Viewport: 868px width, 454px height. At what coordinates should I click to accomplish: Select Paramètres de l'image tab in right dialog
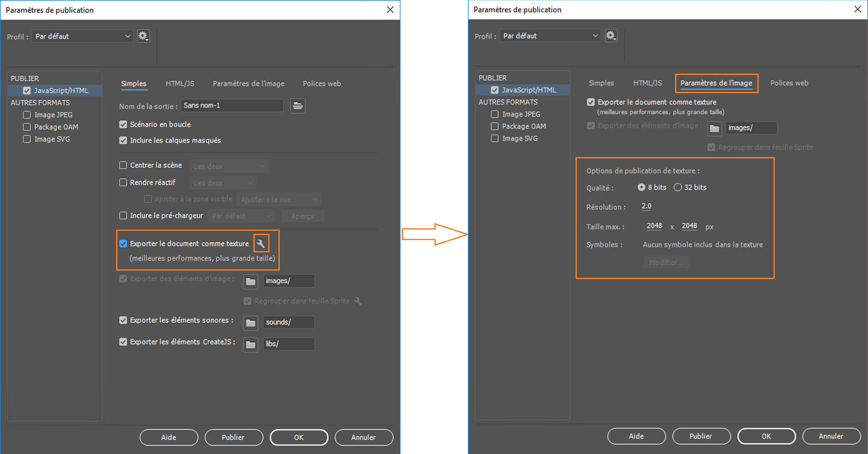tap(716, 83)
